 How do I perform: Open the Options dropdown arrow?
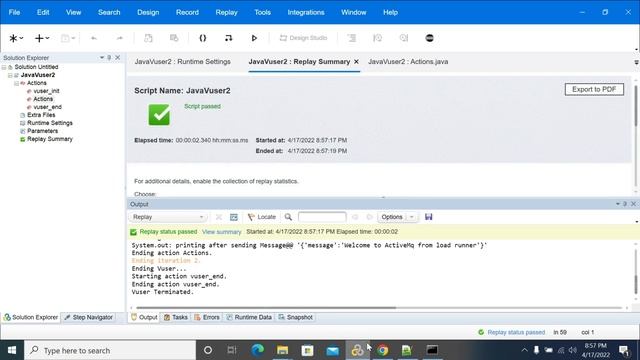(x=412, y=217)
